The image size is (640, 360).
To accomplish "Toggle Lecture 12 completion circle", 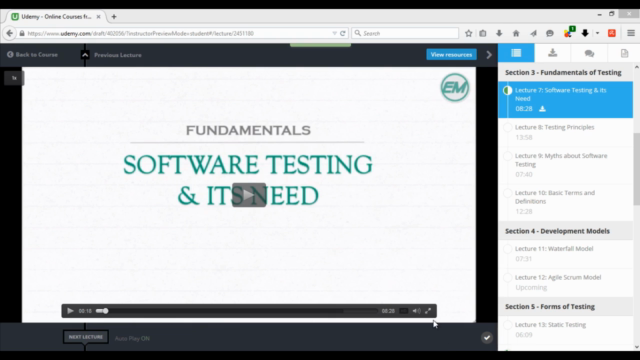I will 507,278.
